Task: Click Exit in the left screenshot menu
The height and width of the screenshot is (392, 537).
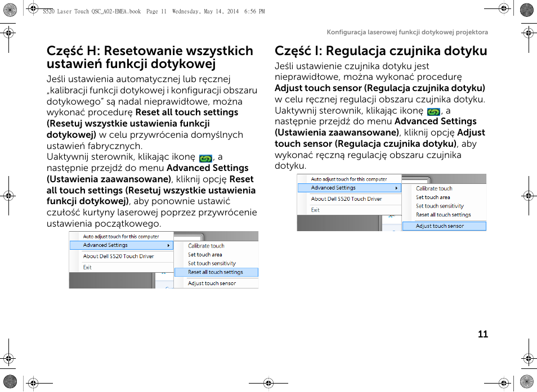Action: click(x=87, y=268)
